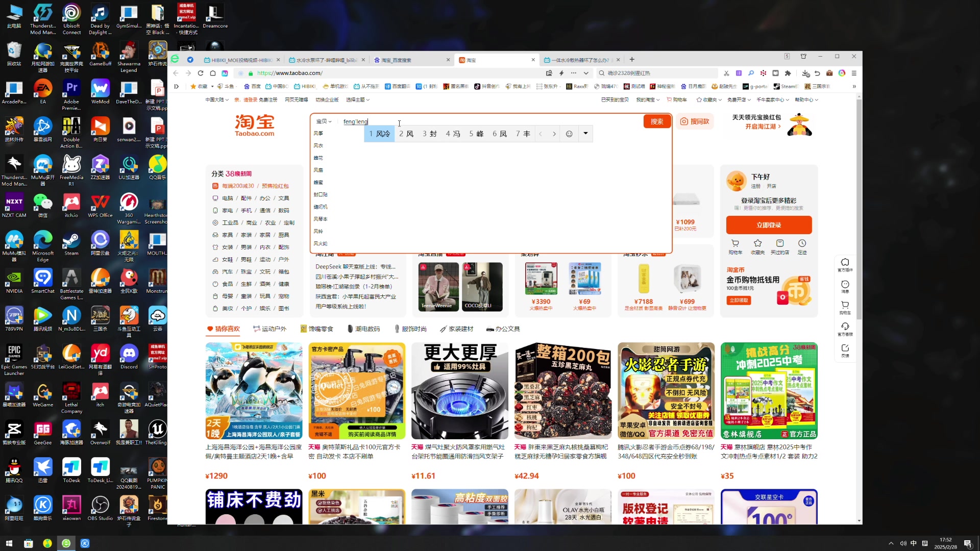The image size is (980, 551).
Task: Expand the 帮助中心 dropdown
Action: [x=806, y=99]
